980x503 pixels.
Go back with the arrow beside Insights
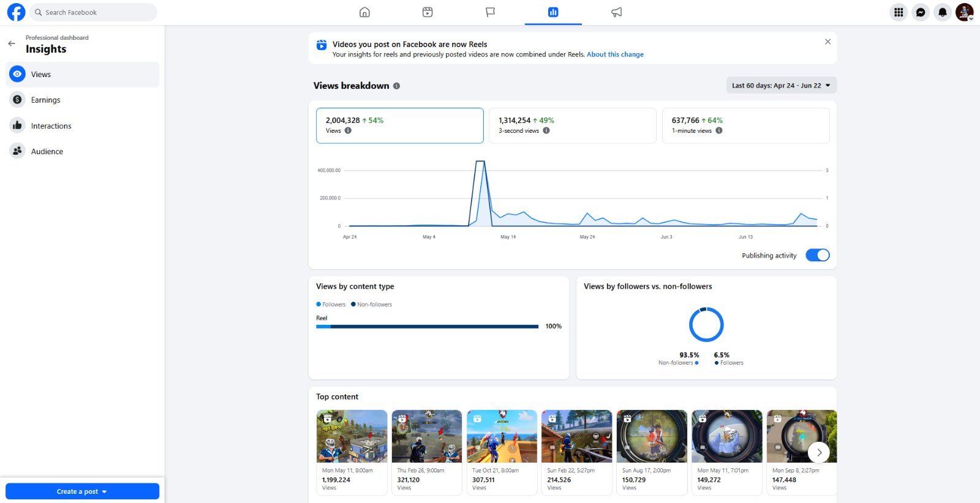12,43
